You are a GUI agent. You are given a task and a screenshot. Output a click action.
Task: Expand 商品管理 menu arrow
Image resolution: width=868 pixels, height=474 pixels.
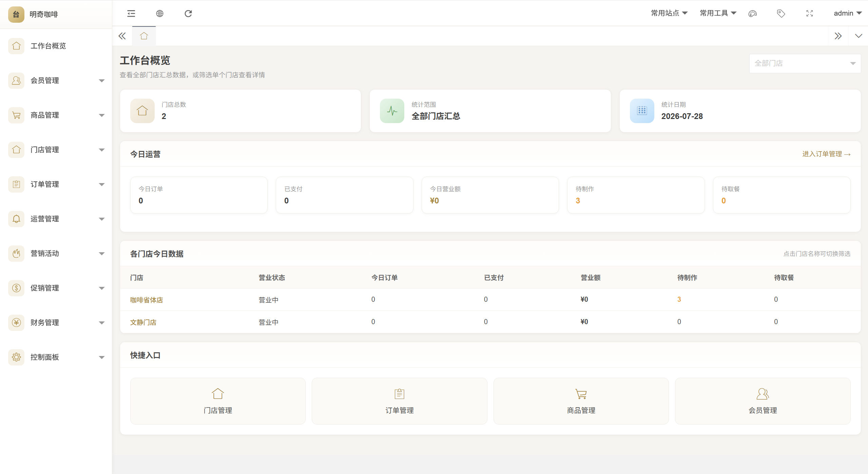coord(101,115)
